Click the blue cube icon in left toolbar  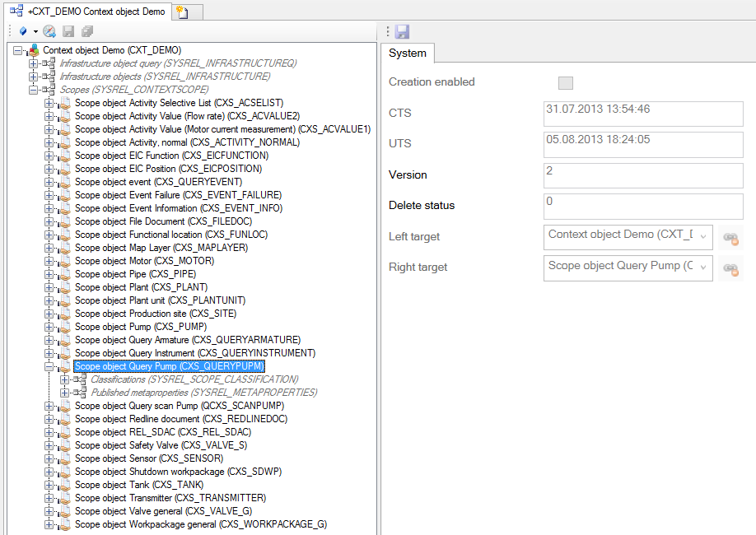click(x=22, y=31)
